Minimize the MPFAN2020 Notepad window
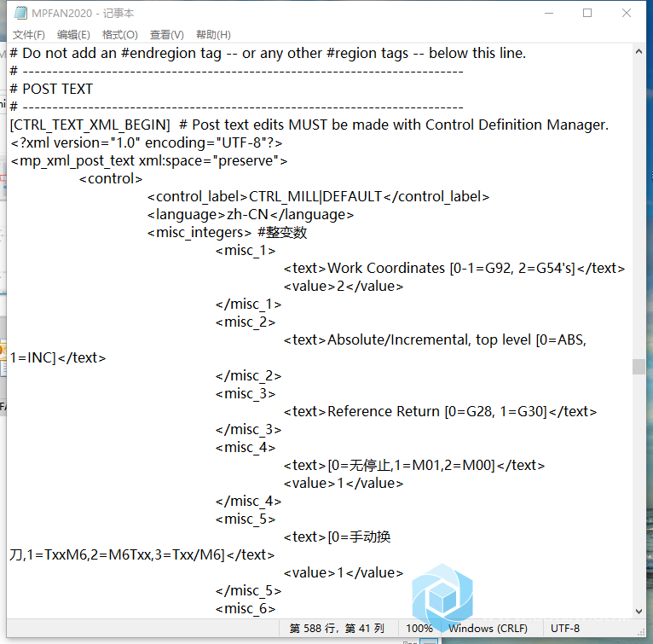 tap(549, 13)
